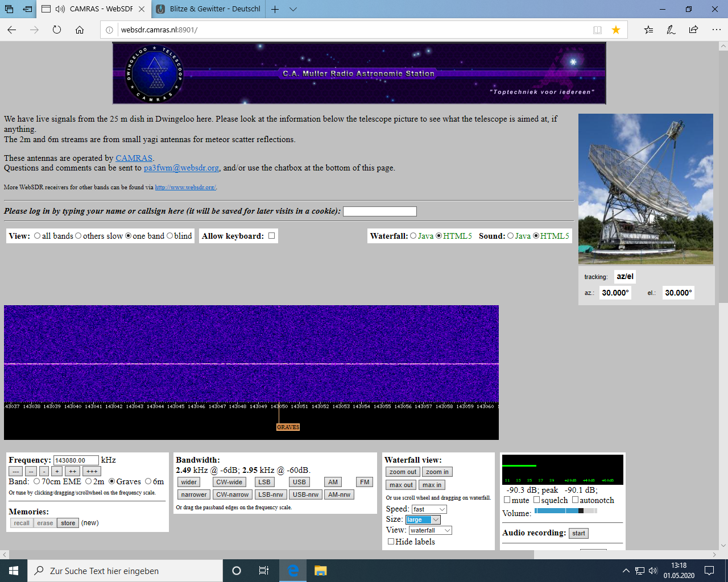Click the LSB mode button
This screenshot has height=582, width=728.
[x=264, y=482]
